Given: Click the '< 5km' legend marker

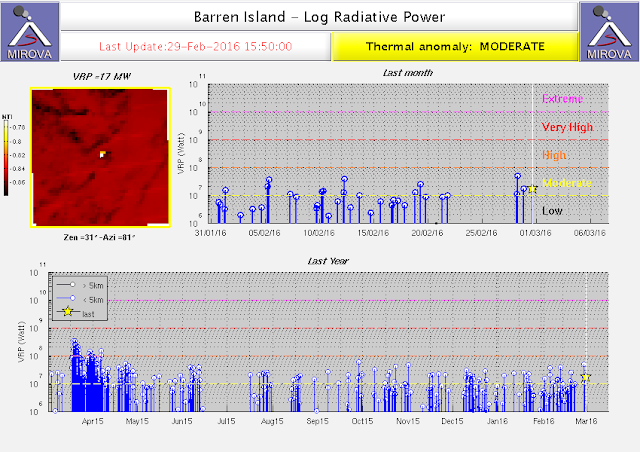Looking at the screenshot, I should click(x=73, y=298).
